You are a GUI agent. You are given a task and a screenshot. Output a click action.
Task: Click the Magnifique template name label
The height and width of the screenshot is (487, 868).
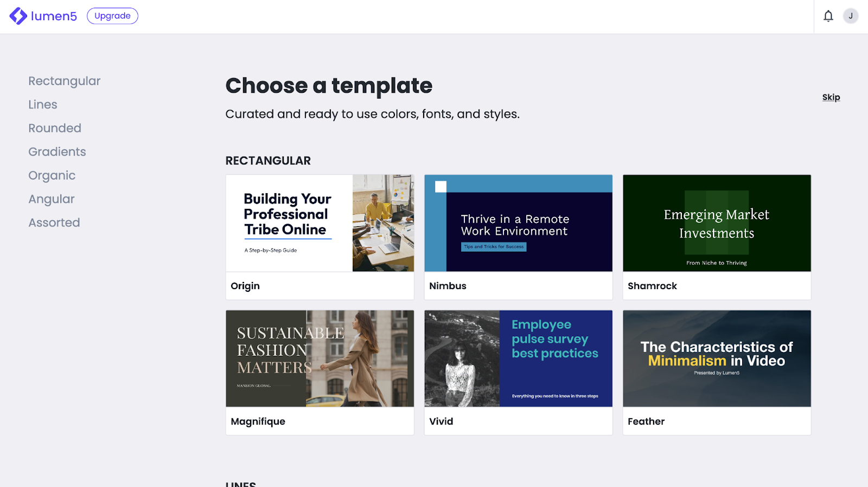click(x=258, y=421)
